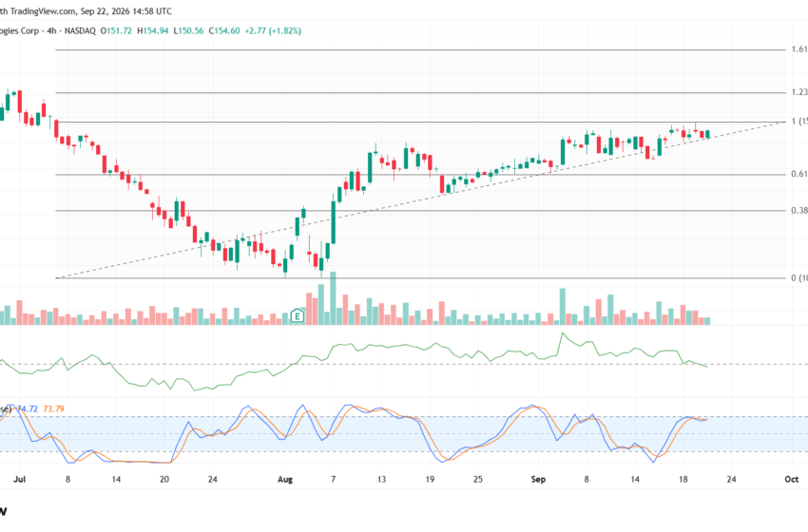
Task: Click the 0.38 Fibonacci level label
Action: (x=799, y=210)
